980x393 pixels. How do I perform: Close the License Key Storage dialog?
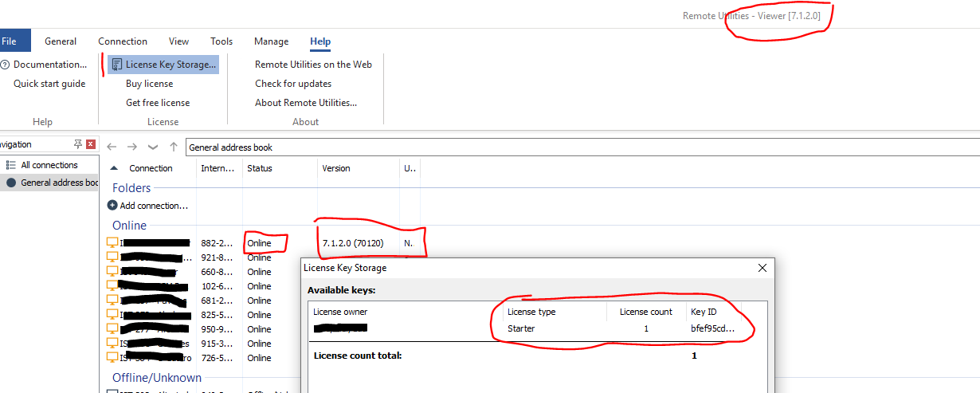(762, 269)
